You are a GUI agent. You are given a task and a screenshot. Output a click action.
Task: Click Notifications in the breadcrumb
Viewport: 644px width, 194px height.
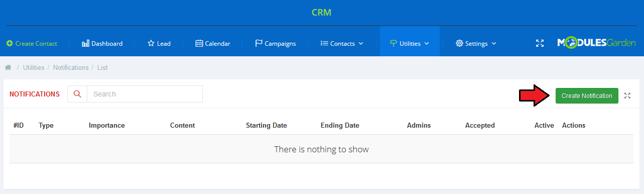[x=71, y=67]
